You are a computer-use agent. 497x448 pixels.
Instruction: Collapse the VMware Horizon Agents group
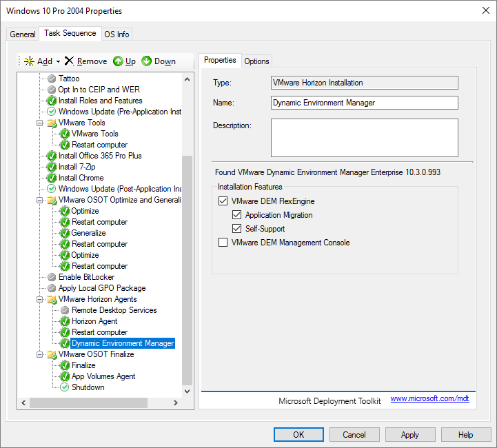[x=40, y=299]
